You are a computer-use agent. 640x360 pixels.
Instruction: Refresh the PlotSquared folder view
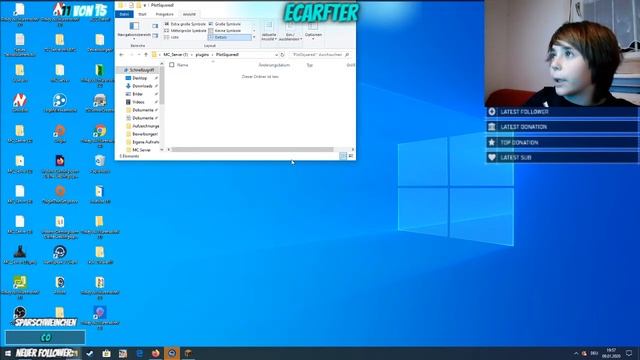coord(282,55)
